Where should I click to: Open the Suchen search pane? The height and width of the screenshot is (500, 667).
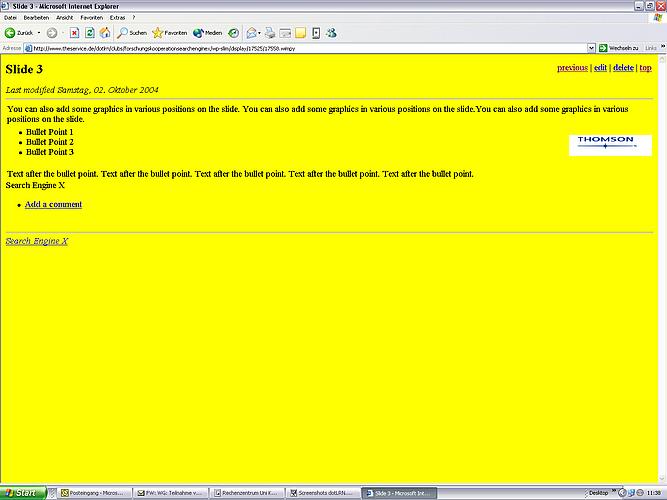(132, 33)
